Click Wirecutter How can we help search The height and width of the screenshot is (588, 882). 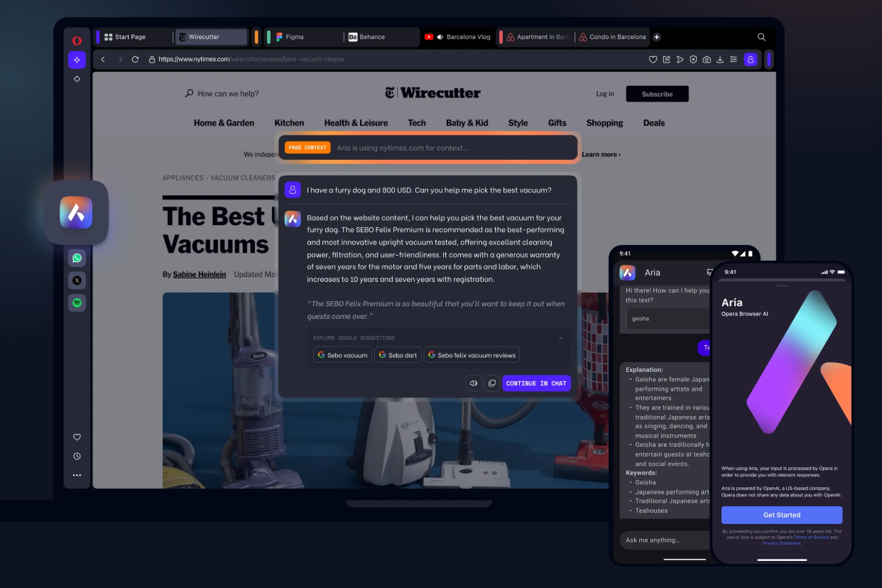222,94
